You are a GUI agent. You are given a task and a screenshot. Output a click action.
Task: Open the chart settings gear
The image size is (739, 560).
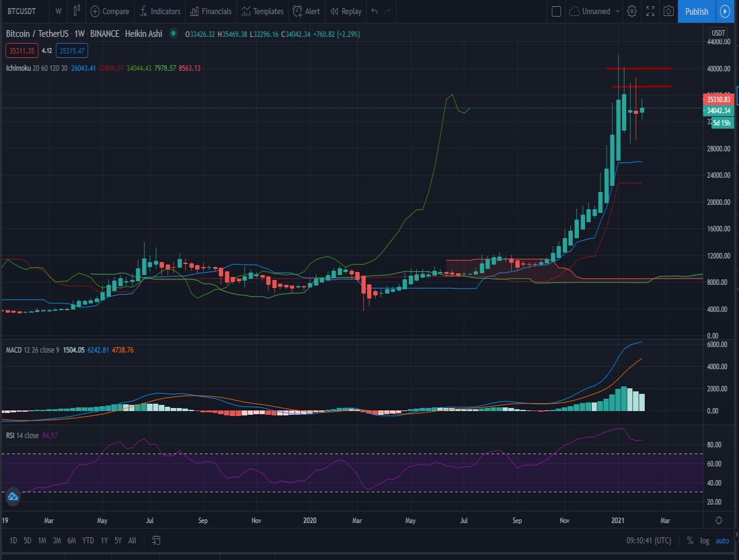tap(632, 11)
